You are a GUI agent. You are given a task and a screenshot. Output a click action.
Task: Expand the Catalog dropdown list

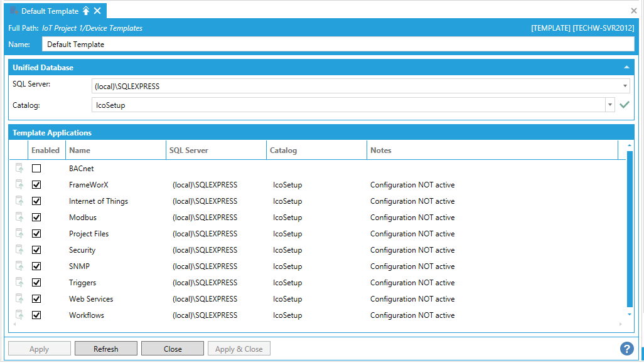pyautogui.click(x=609, y=105)
